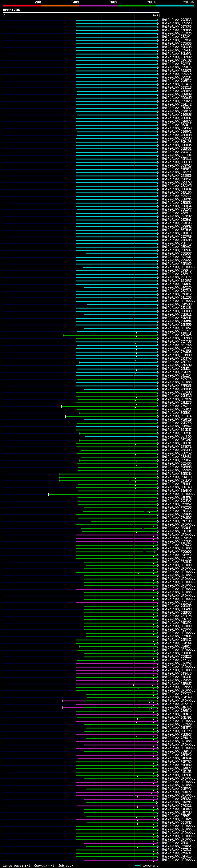
Task: Open UniRef100_B4FNE3 label
Action: coord(177,169)
